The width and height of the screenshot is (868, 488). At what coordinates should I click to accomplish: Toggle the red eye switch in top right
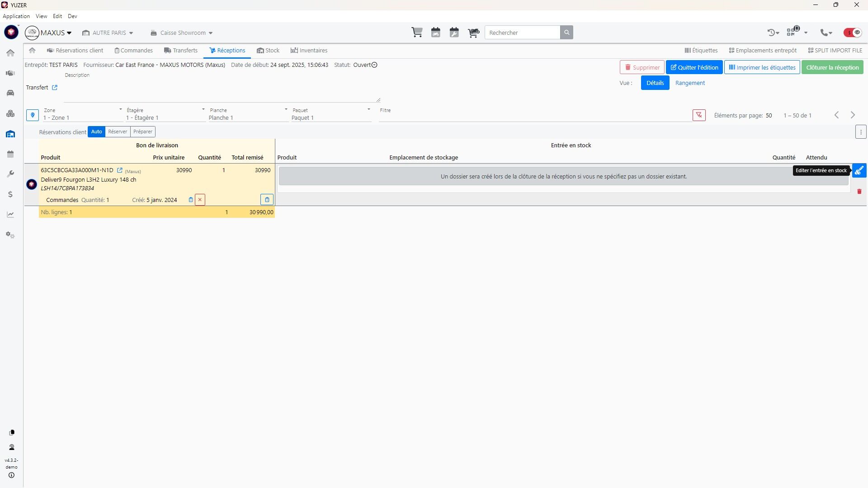(x=853, y=33)
